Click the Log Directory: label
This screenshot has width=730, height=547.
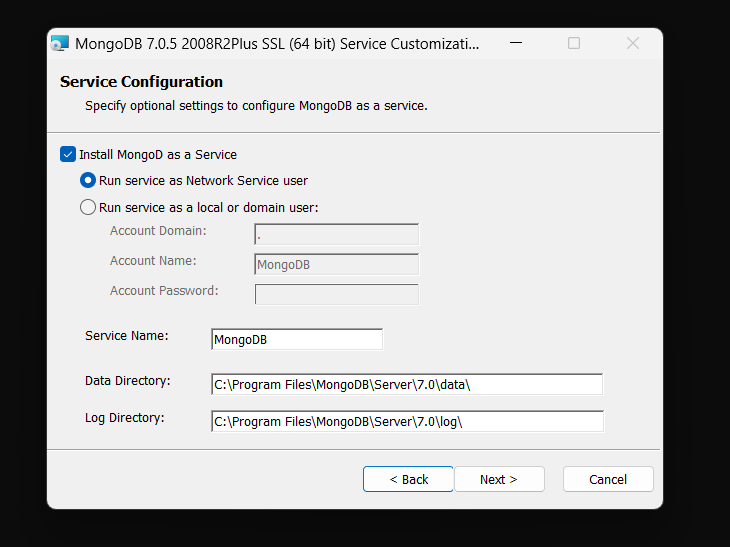125,418
